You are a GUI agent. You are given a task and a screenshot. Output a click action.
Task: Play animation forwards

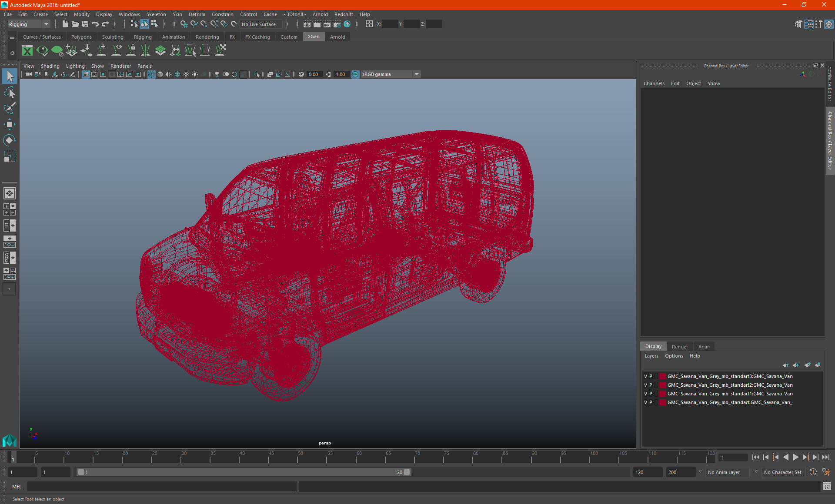(x=796, y=457)
